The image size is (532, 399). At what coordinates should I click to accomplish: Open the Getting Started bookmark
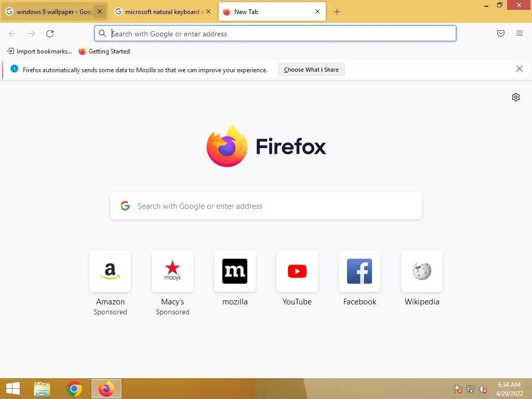coord(104,51)
